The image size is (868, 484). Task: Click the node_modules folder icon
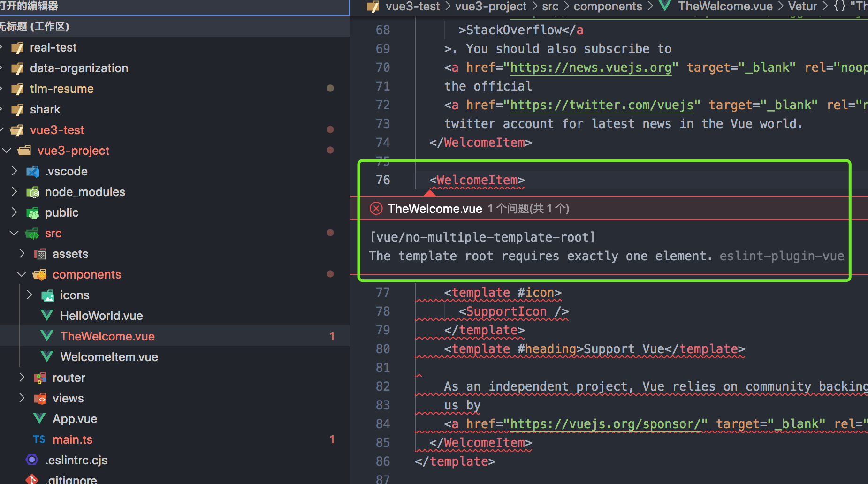pos(32,192)
